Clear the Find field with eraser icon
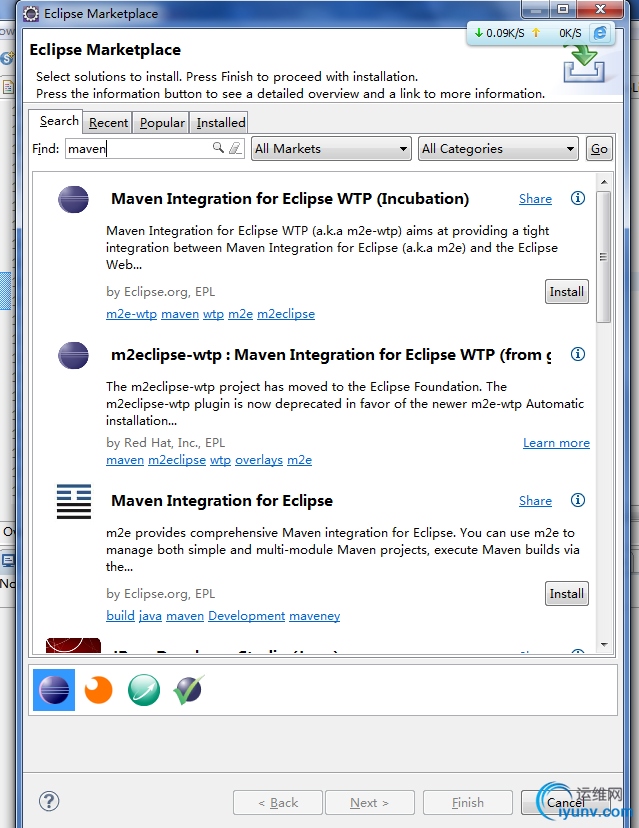Screen dimensions: 639x828 (x=235, y=148)
